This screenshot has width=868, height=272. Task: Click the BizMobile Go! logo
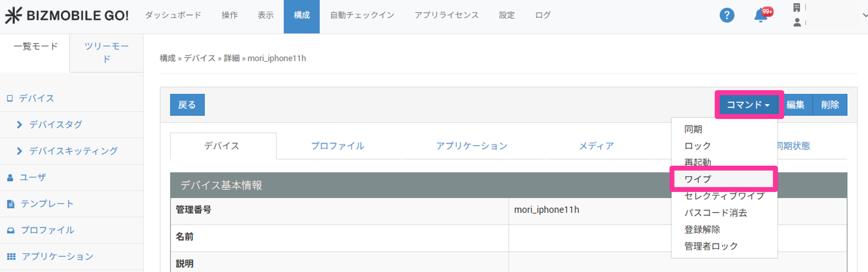click(x=67, y=15)
